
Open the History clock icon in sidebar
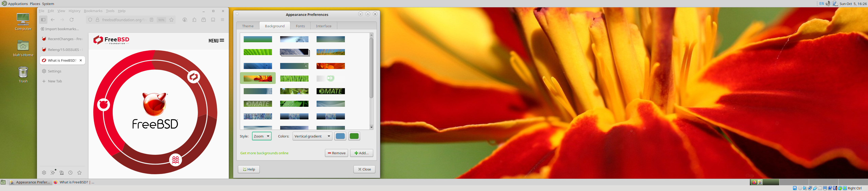point(70,173)
